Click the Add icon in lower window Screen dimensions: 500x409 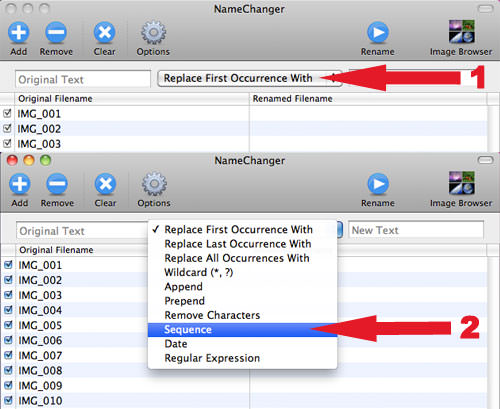click(19, 184)
